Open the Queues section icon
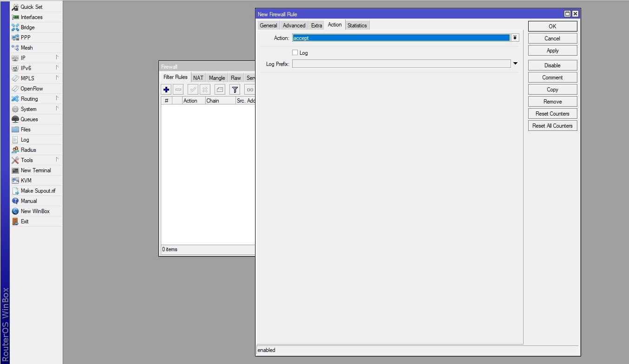 [x=15, y=119]
